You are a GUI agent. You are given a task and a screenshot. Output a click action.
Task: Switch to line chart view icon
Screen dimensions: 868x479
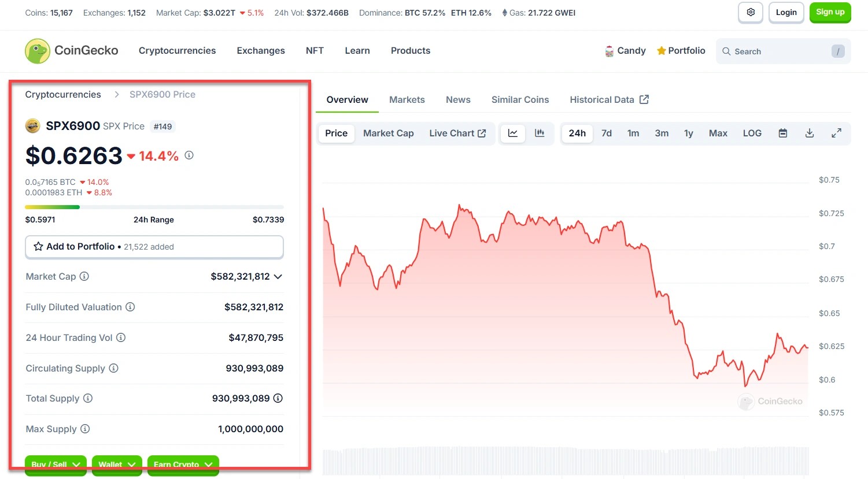(x=513, y=133)
